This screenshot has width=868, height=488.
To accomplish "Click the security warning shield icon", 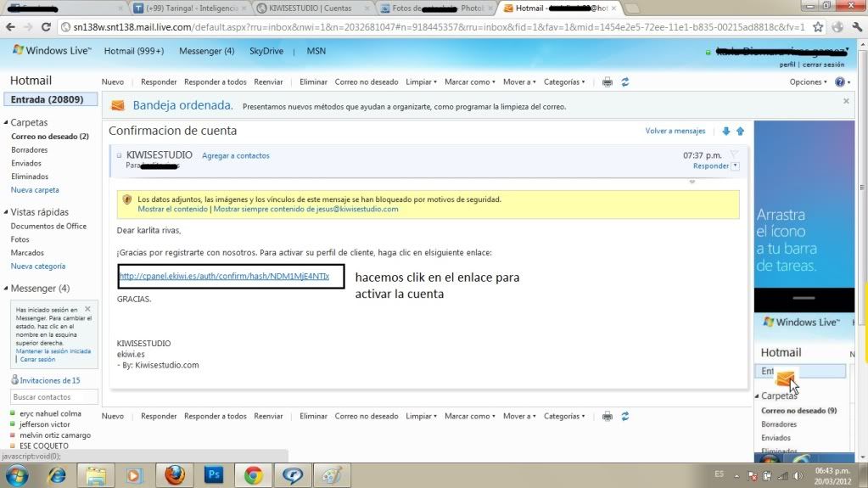I will click(x=126, y=199).
